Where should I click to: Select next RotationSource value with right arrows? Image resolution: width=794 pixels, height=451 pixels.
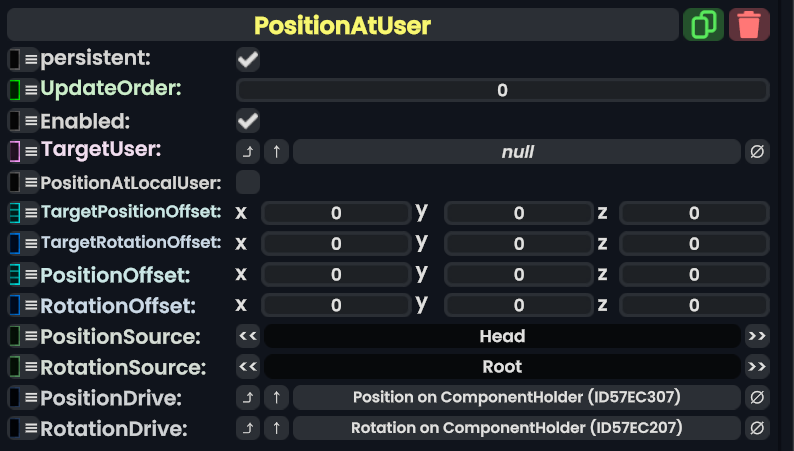click(757, 367)
